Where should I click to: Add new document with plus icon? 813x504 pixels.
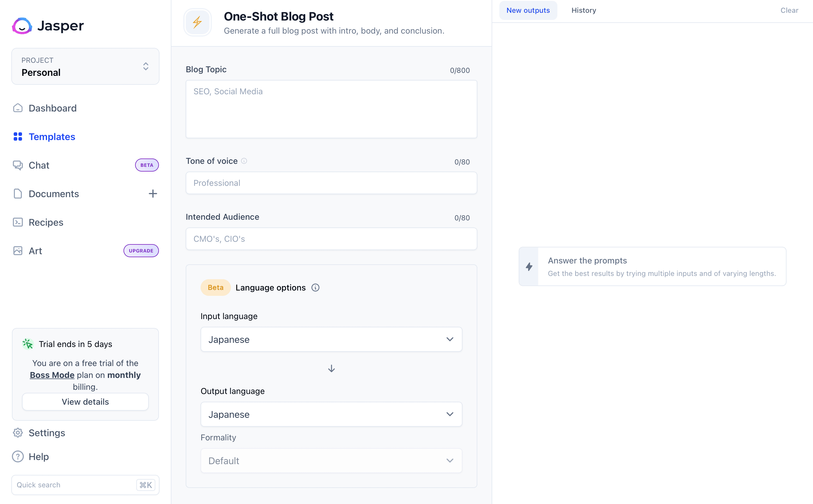point(153,194)
